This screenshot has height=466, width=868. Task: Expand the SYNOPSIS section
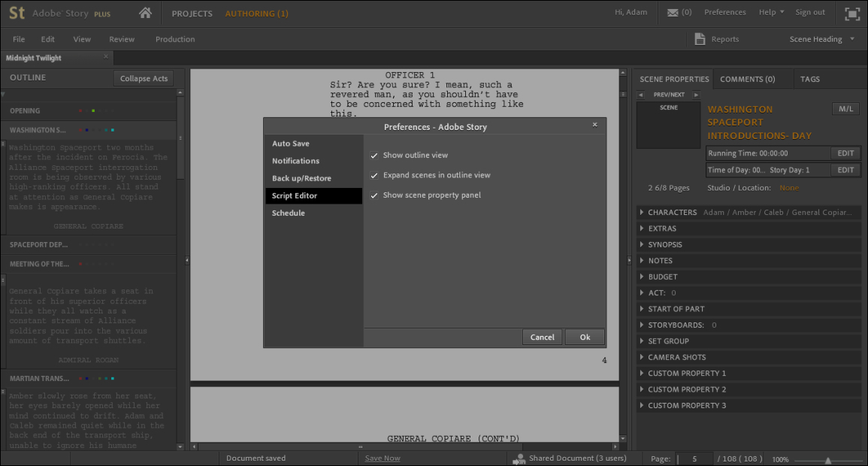642,244
